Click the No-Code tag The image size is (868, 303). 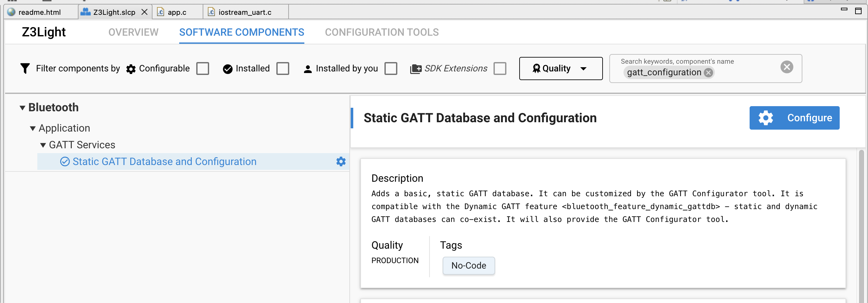(468, 266)
